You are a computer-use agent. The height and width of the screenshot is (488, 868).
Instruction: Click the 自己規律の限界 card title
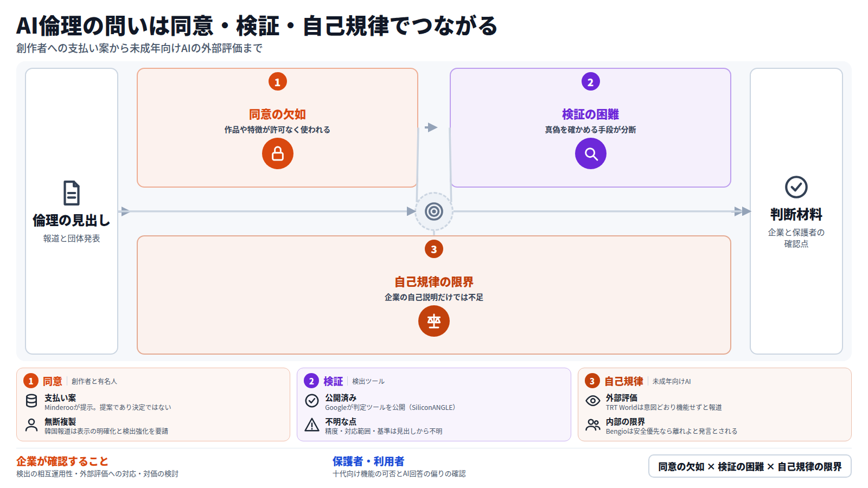click(x=434, y=282)
